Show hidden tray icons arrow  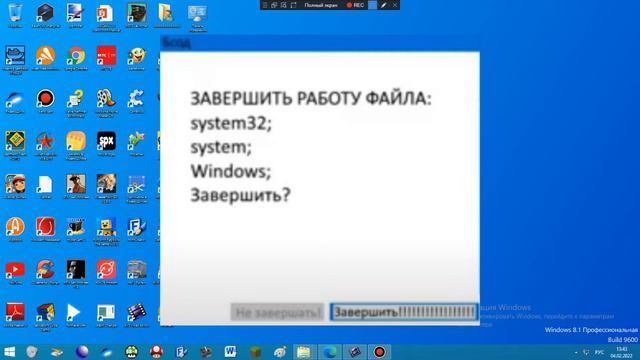pos(576,352)
